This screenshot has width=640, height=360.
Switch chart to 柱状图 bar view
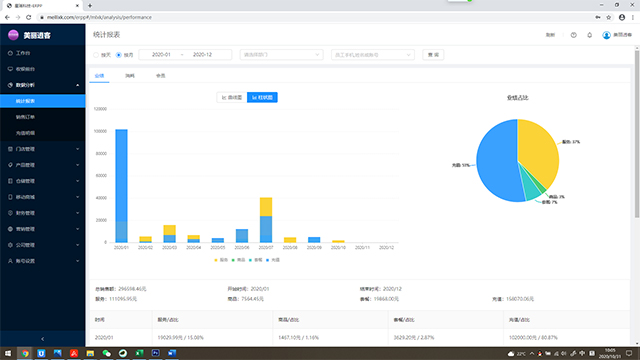[262, 98]
